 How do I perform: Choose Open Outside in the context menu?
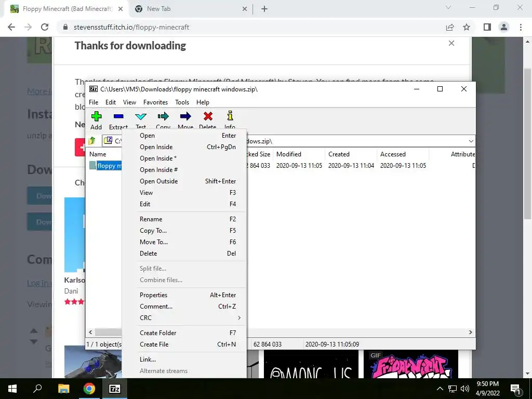(184, 181)
